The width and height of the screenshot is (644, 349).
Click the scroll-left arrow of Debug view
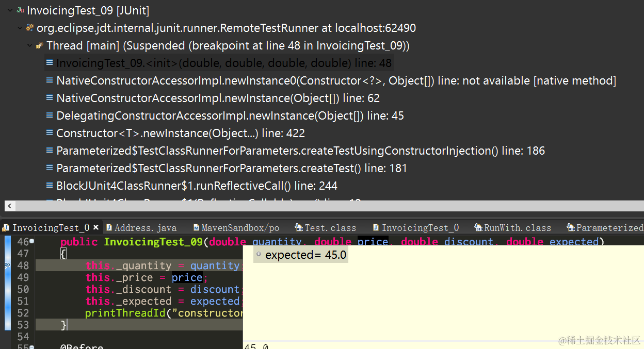[9, 206]
